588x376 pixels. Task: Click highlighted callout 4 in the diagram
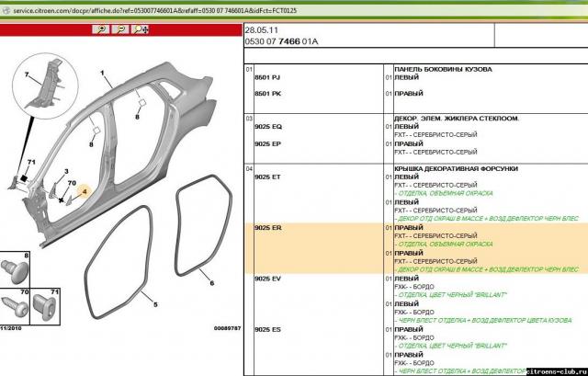tap(85, 191)
